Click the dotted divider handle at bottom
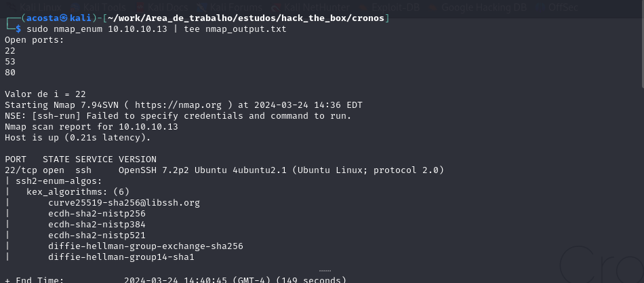 tap(325, 271)
